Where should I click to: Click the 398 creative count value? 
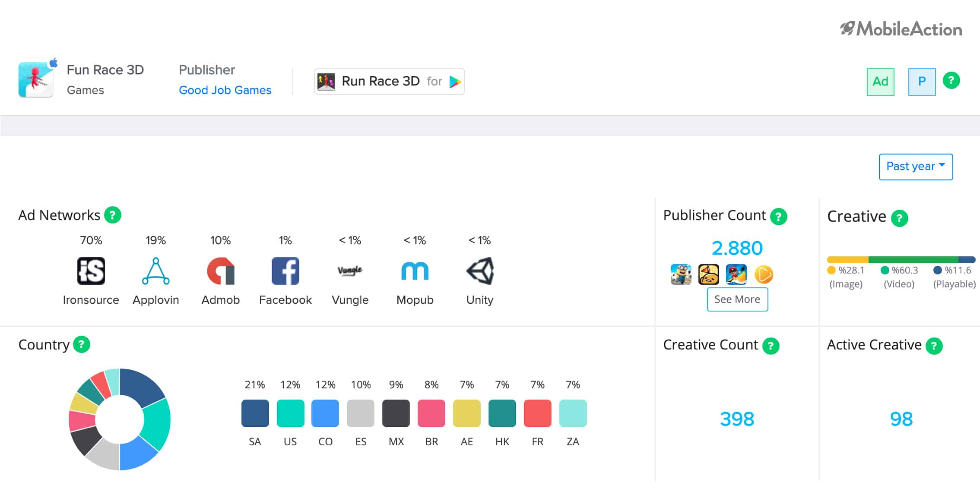point(737,419)
